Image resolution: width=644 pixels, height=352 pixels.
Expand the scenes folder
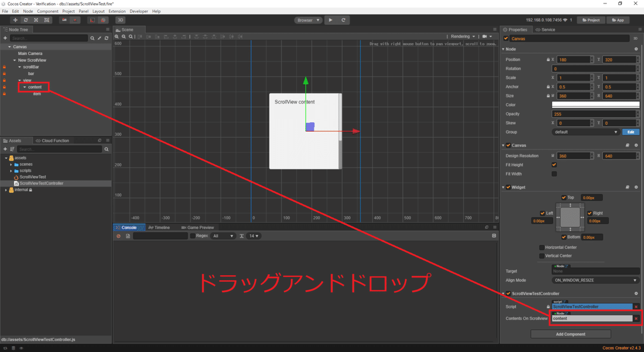pyautogui.click(x=11, y=164)
